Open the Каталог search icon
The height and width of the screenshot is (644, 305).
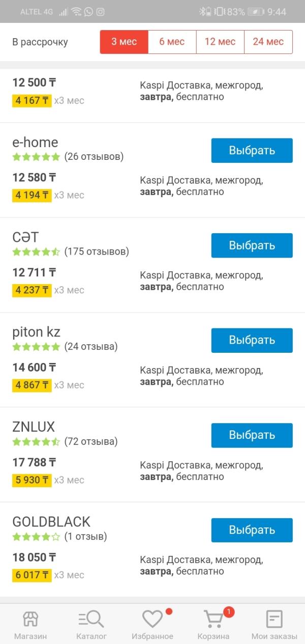(x=91, y=619)
